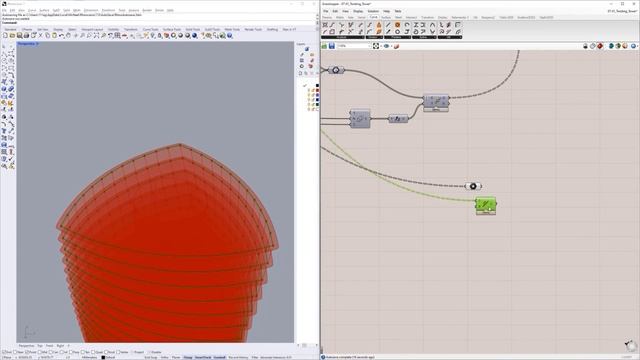Switch to the Surface tab in Grasshopper
This screenshot has width=640, height=360.
(386, 18)
